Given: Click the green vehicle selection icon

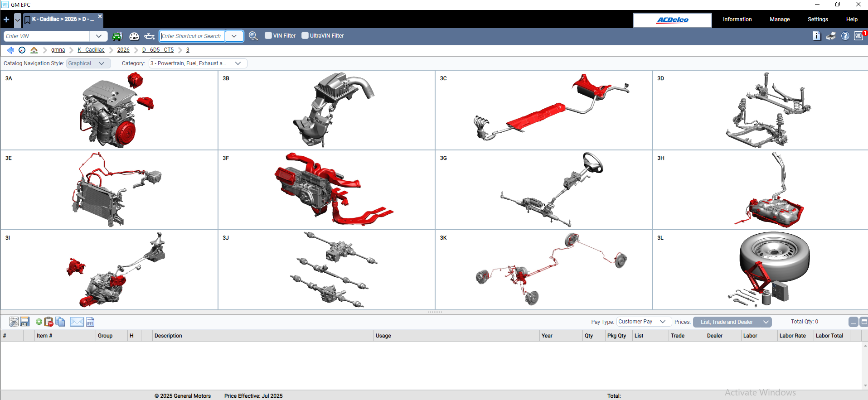Looking at the screenshot, I should 117,36.
